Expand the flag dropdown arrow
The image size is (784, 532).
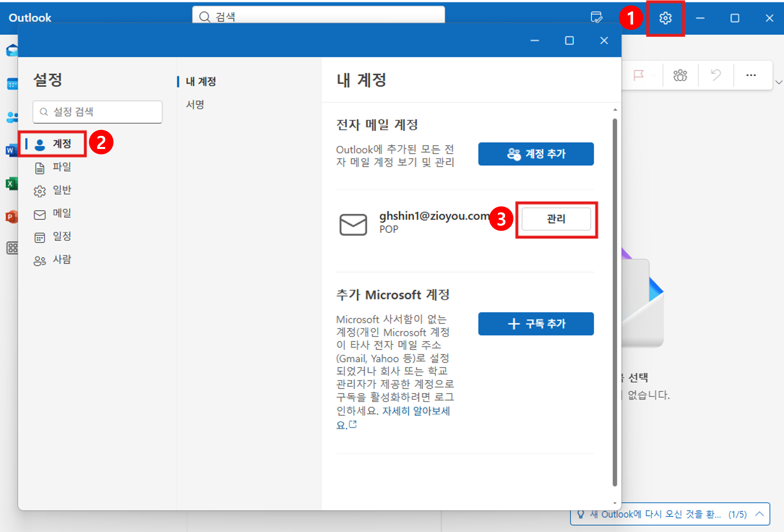click(x=654, y=75)
